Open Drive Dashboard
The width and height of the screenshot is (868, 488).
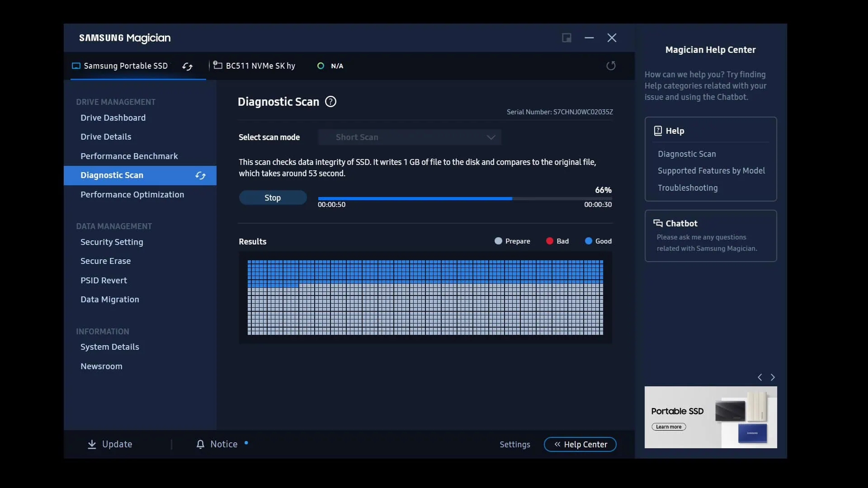click(113, 118)
